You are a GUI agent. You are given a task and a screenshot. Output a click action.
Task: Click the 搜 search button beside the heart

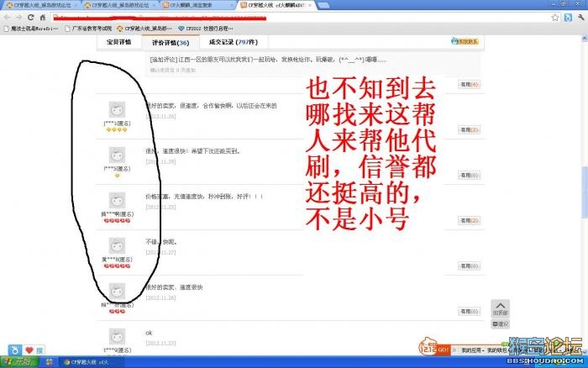click(39, 350)
